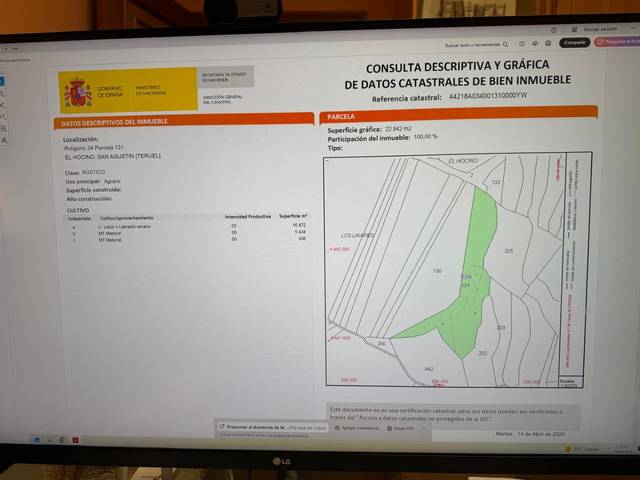Click the 'Superficie gráfica' value 22.842 m2

pos(398,129)
